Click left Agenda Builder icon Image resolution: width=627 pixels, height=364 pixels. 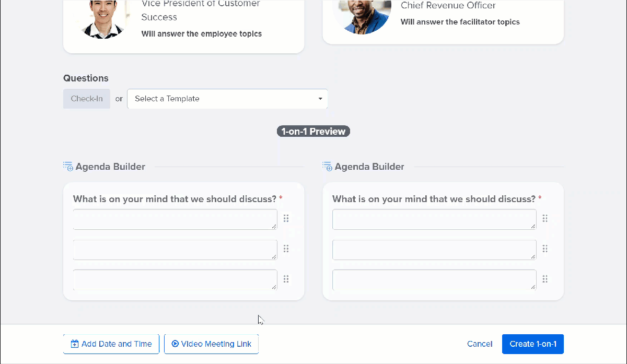pyautogui.click(x=68, y=167)
